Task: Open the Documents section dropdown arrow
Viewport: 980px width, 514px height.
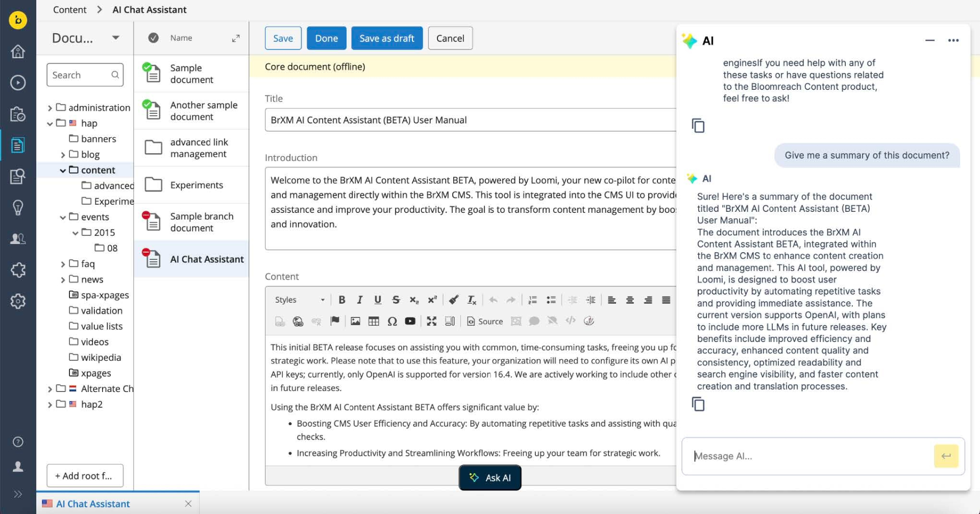Action: [x=116, y=38]
